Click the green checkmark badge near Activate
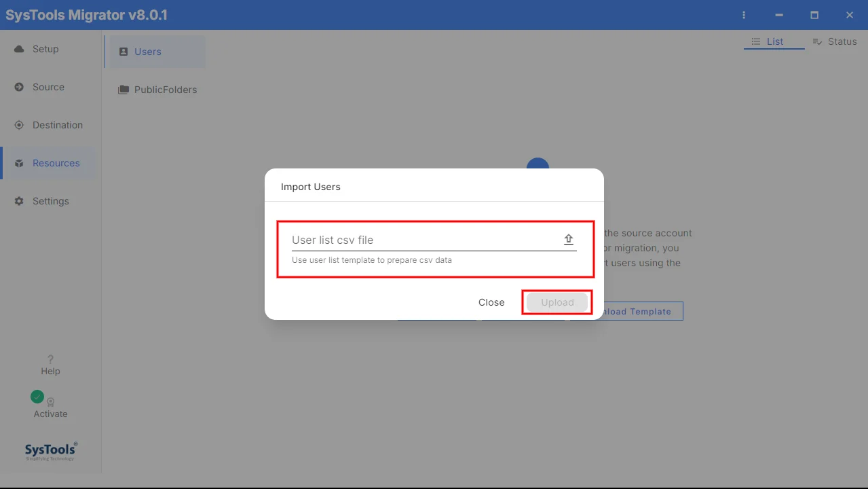868x489 pixels. tap(37, 397)
